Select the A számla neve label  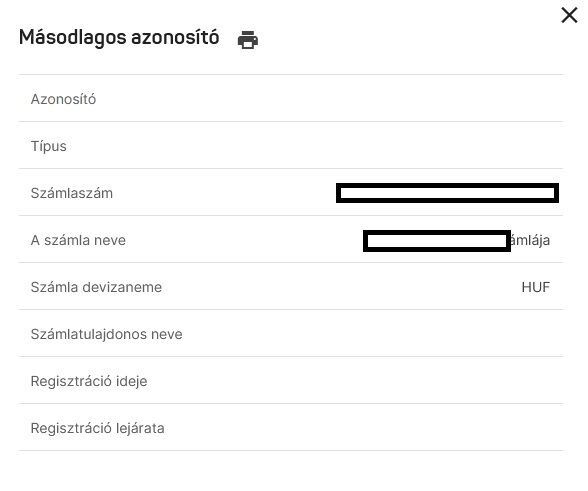pyautogui.click(x=78, y=240)
